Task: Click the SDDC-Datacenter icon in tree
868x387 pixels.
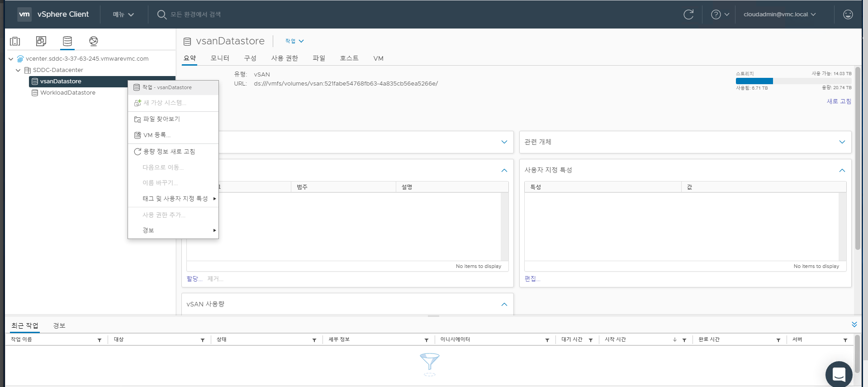Action: click(28, 70)
